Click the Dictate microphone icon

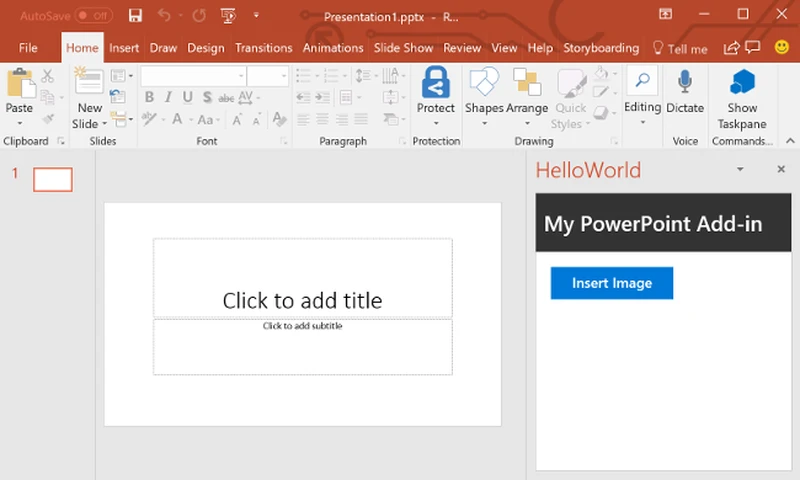point(685,82)
